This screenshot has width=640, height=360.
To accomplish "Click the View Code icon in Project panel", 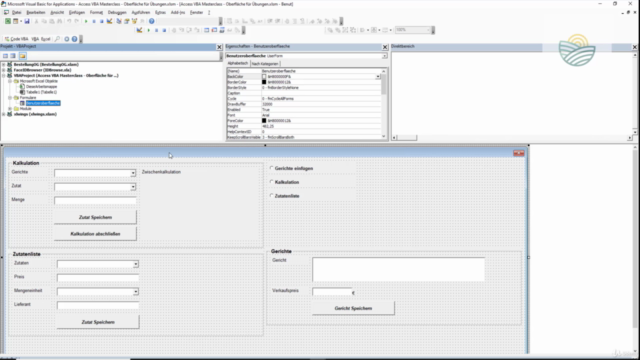I will 5,56.
